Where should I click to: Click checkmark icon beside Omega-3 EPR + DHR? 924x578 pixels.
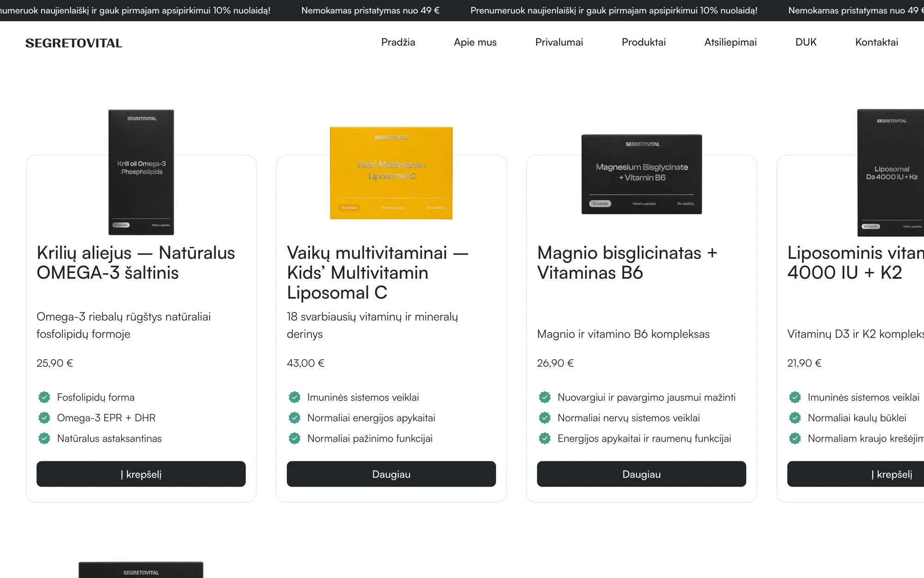44,418
